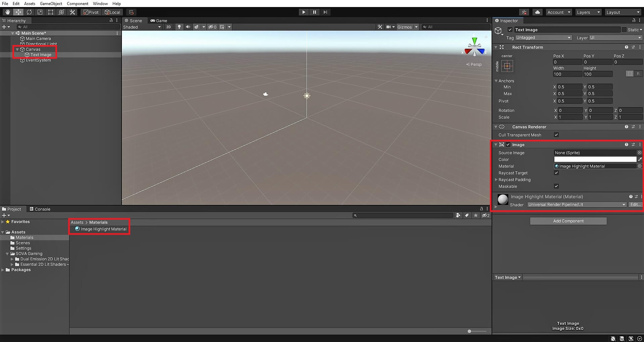The image size is (644, 342).
Task: Select the Rect tool
Action: (51, 12)
